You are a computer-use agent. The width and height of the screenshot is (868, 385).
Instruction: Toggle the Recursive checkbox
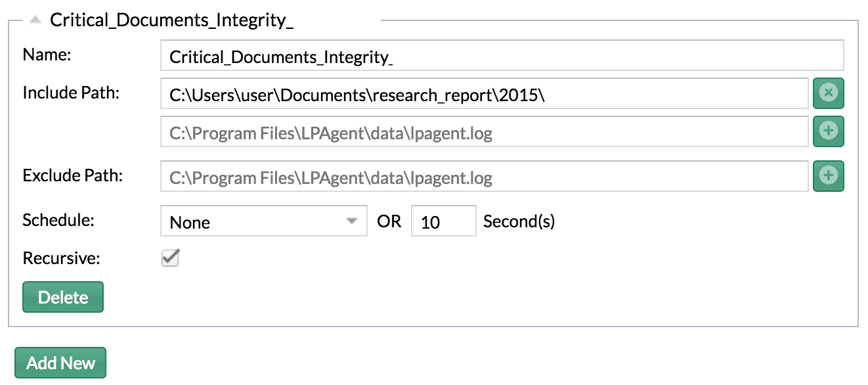click(170, 258)
